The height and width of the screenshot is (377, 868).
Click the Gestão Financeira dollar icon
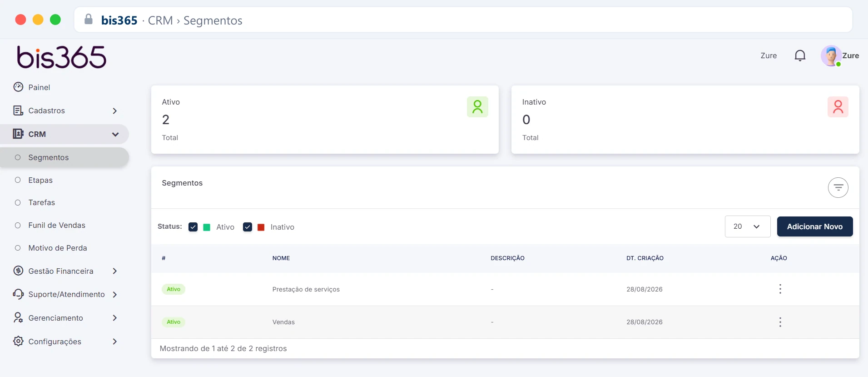[18, 271]
